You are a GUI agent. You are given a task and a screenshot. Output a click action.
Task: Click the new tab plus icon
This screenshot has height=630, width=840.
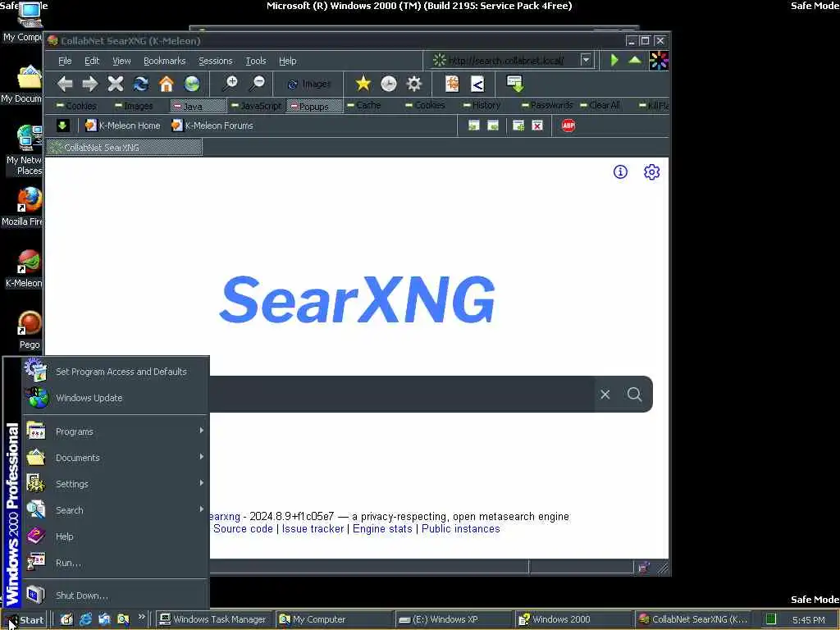click(x=518, y=126)
